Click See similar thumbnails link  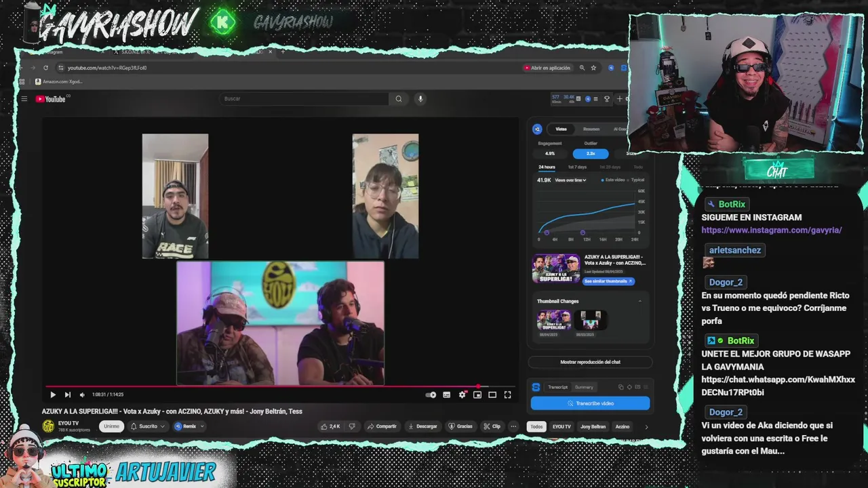pos(608,281)
